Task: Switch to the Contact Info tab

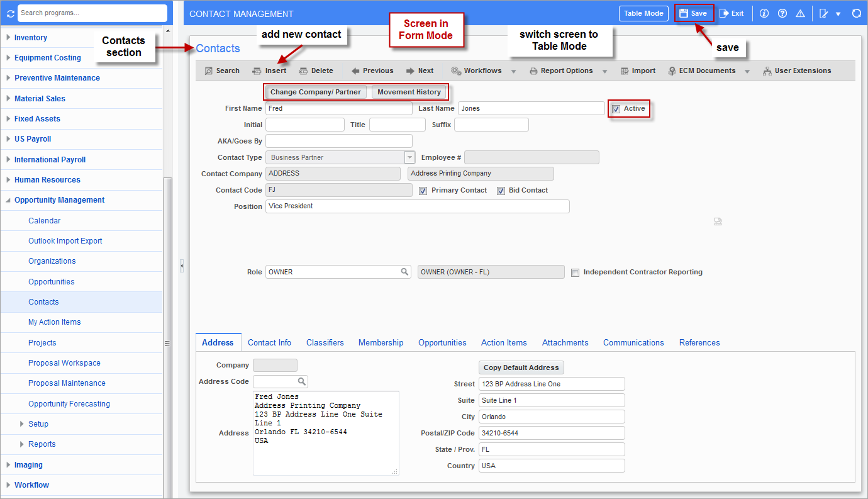Action: (269, 343)
